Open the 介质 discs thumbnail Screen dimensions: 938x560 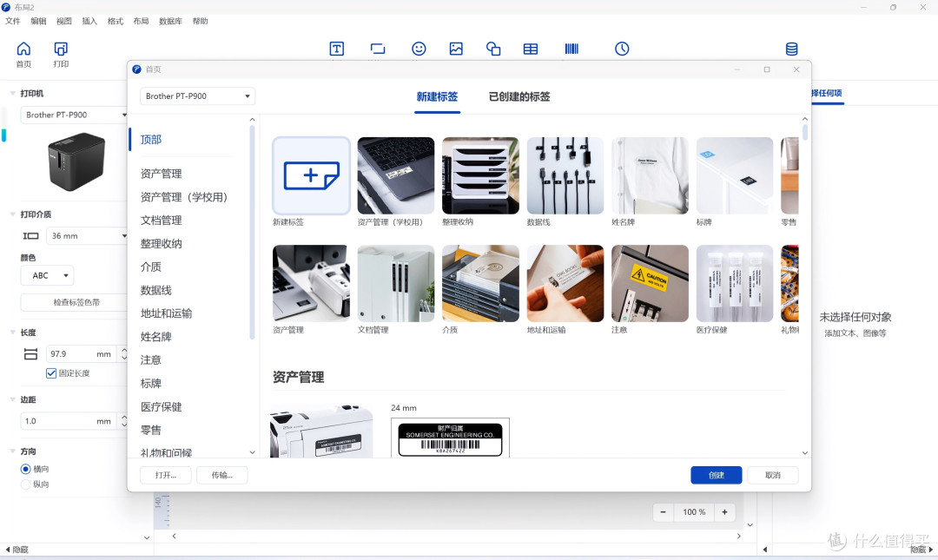pos(480,283)
